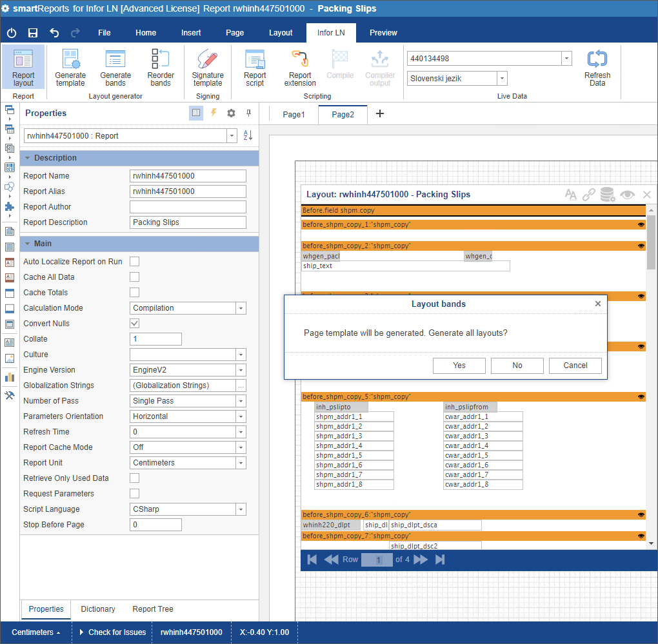Screen dimensions: 658x644
Task: Enable the Request Parameters checkbox
Action: 134,494
